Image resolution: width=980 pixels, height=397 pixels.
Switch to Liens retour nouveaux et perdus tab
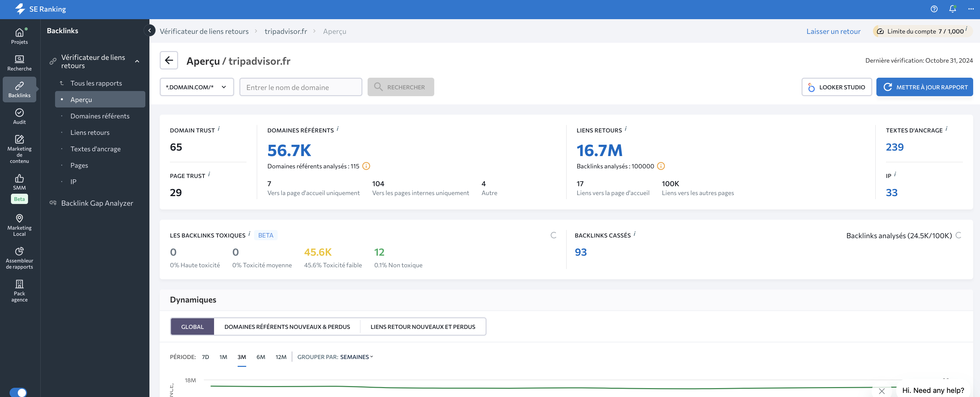point(423,326)
